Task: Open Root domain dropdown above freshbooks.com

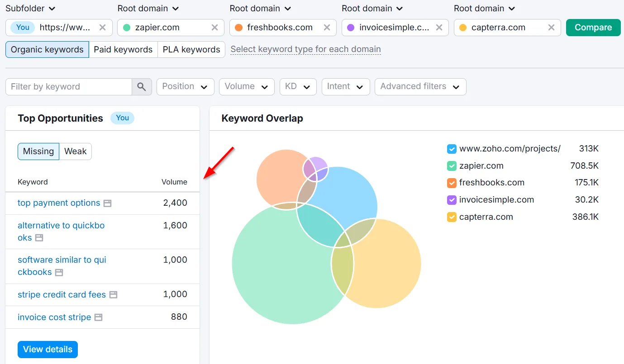Action: (260, 9)
